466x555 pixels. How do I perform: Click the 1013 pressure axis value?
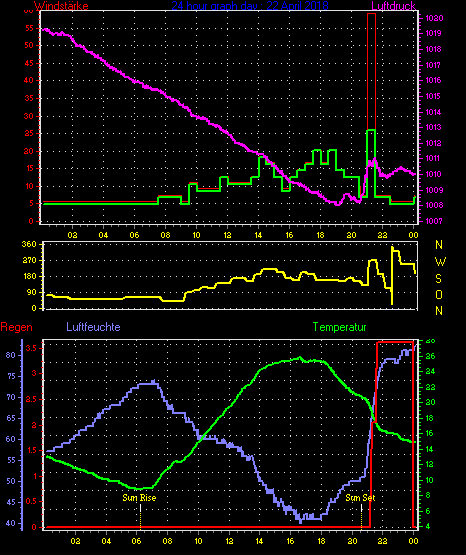(433, 127)
